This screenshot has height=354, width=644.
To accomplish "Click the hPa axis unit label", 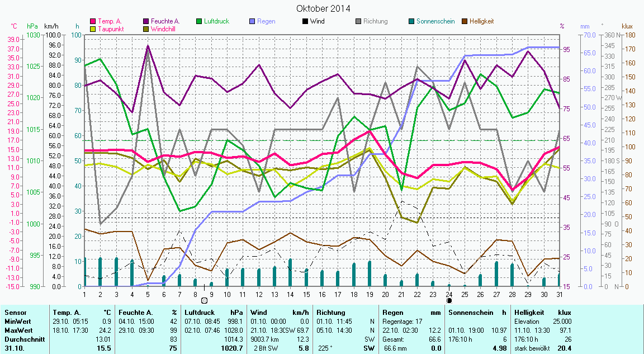I will click(x=33, y=26).
